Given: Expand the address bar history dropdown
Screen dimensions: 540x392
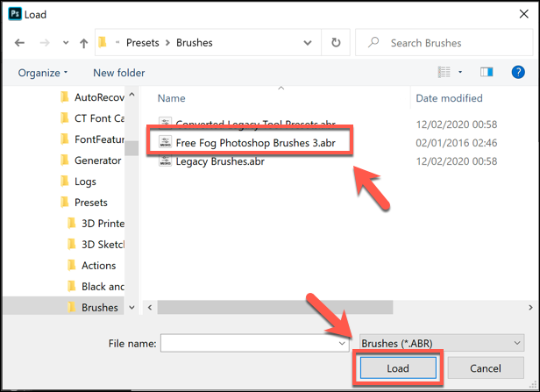Looking at the screenshot, I should pyautogui.click(x=308, y=43).
